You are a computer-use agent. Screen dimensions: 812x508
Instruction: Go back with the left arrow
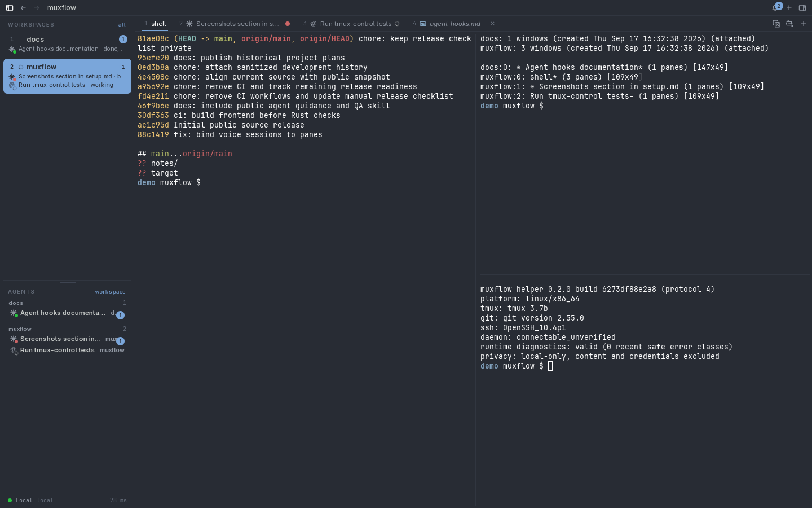click(23, 8)
